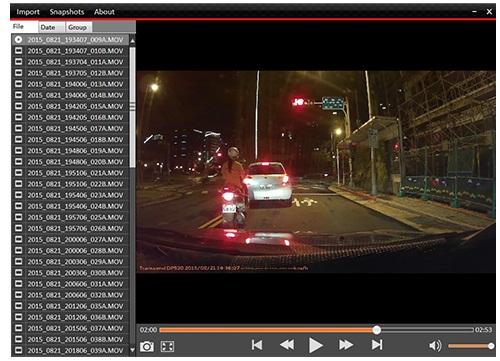
Task: Click the orange playback progress bar
Action: pos(267,330)
